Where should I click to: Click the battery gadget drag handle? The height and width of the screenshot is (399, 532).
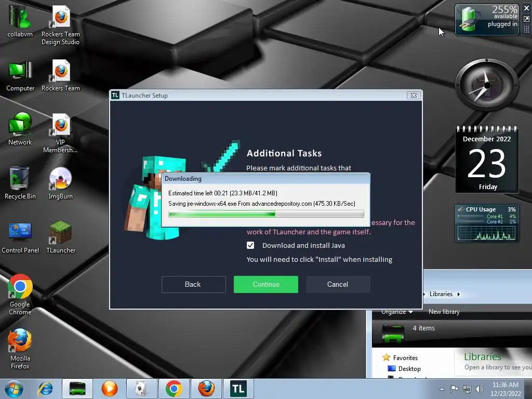526,30
